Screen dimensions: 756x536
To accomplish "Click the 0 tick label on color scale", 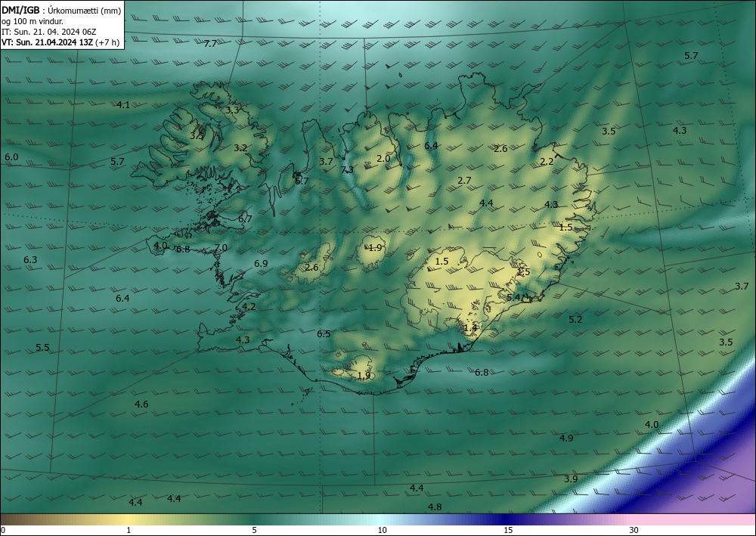I will click(3, 531).
